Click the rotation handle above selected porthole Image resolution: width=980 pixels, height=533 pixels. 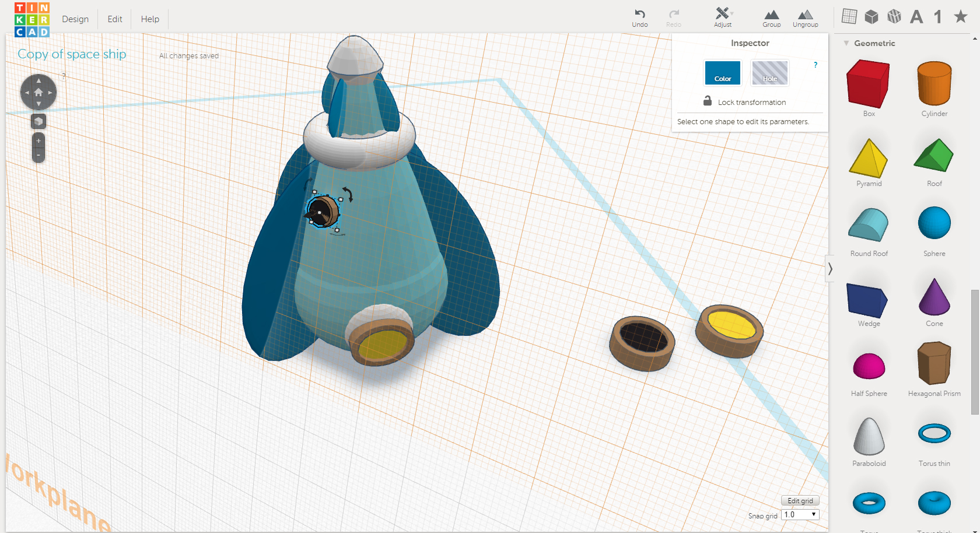click(348, 194)
